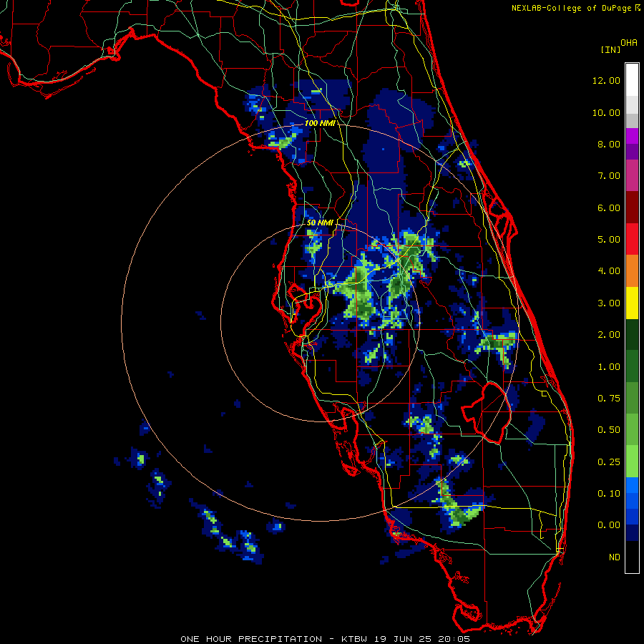Select the 0.75 legend value
Image resolution: width=644 pixels, height=644 pixels.
(x=609, y=399)
